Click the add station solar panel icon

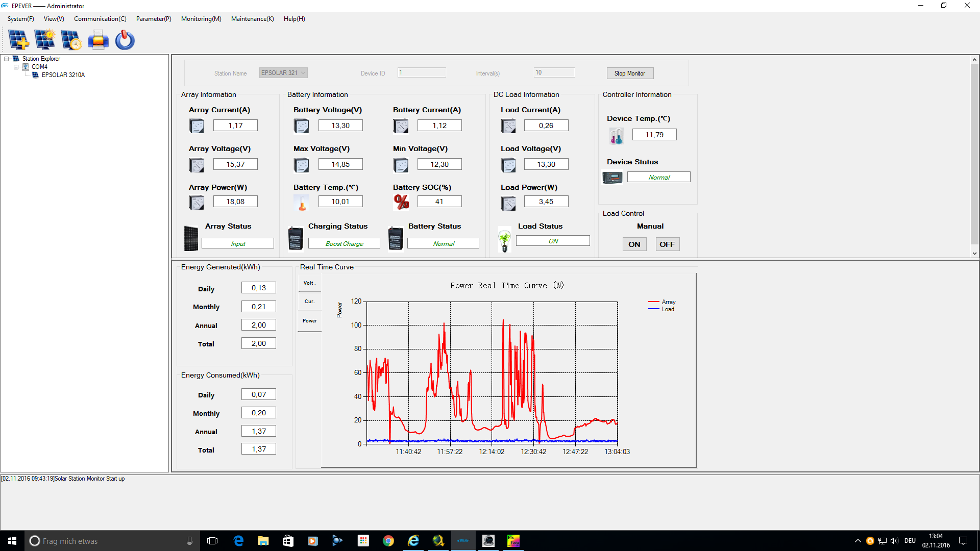(x=19, y=40)
